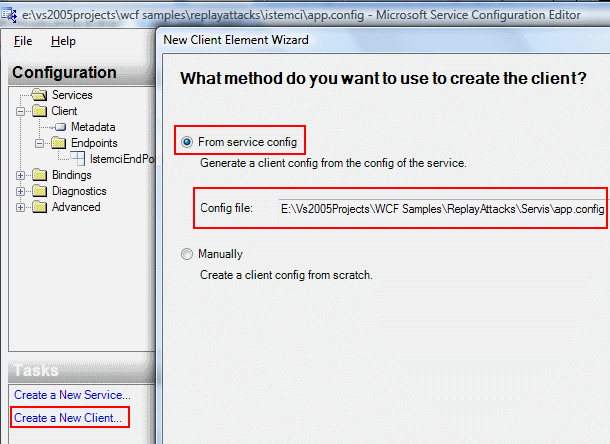Collapse the Client tree node
Image resolution: width=610 pixels, height=444 pixels.
[21, 111]
